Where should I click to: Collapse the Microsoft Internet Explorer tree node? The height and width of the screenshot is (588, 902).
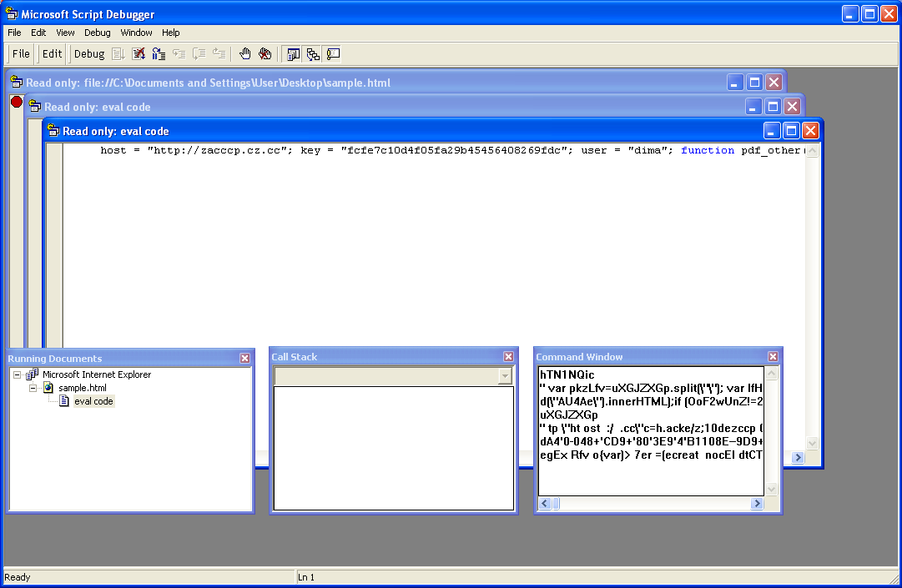point(18,374)
